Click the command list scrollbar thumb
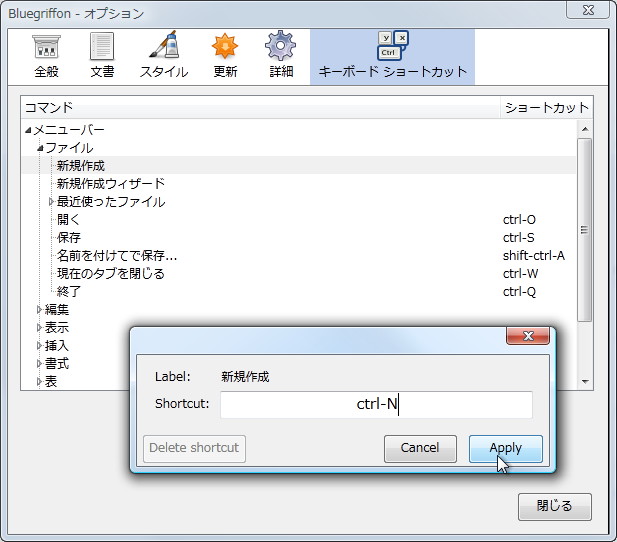Screen dimensions: 617x542 [585, 230]
